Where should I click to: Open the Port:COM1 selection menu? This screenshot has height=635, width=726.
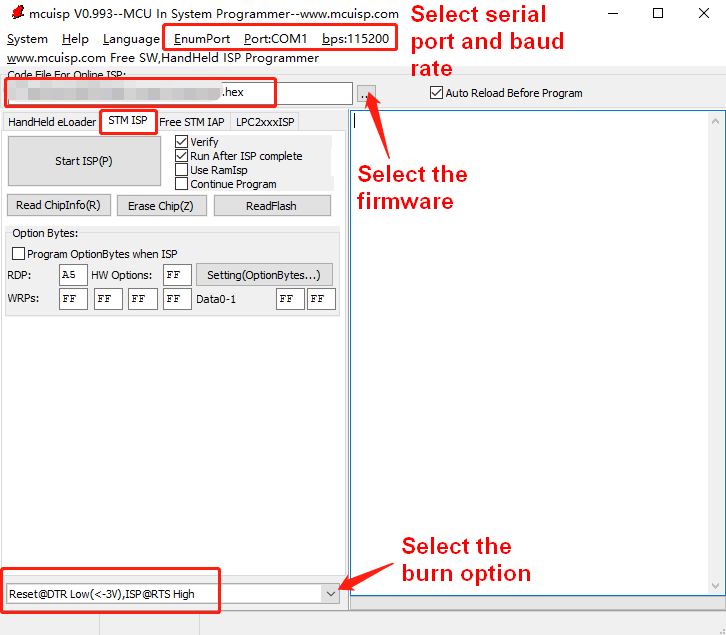tap(275, 39)
